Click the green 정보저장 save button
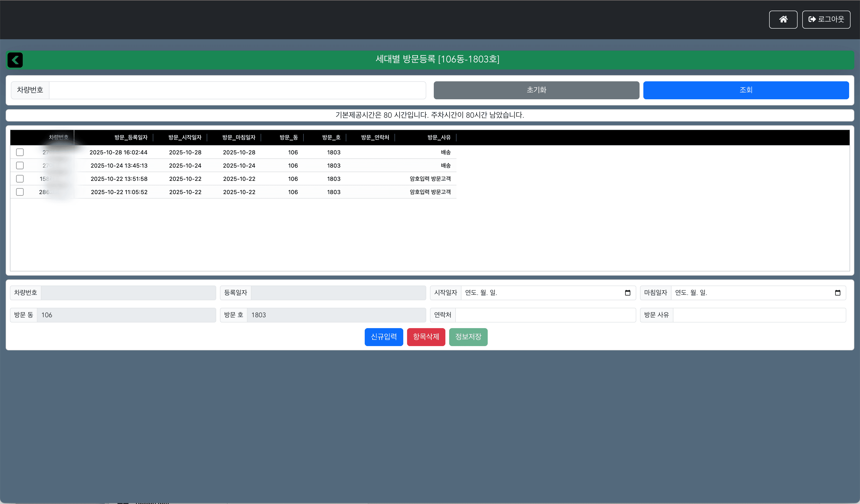 point(468,337)
